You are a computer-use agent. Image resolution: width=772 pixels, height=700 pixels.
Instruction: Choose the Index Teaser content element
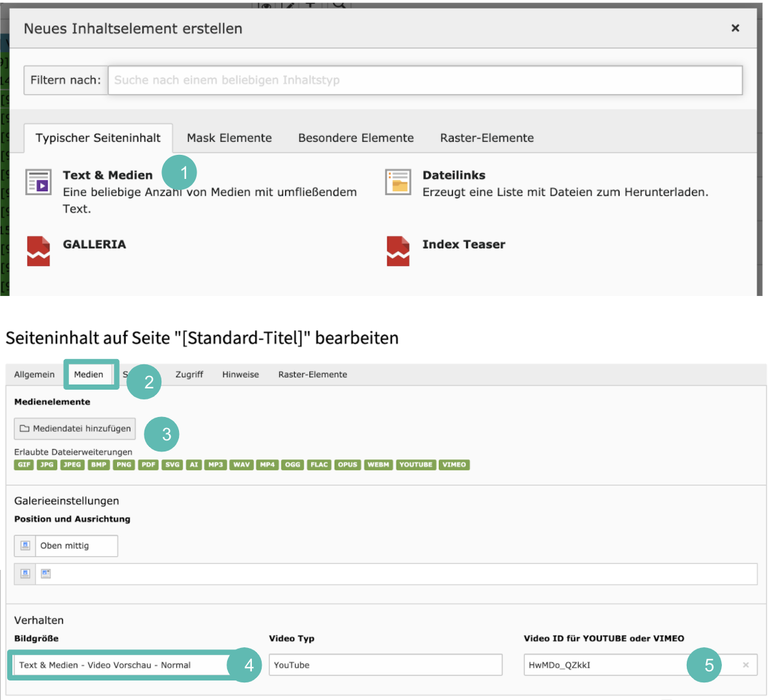tap(463, 244)
